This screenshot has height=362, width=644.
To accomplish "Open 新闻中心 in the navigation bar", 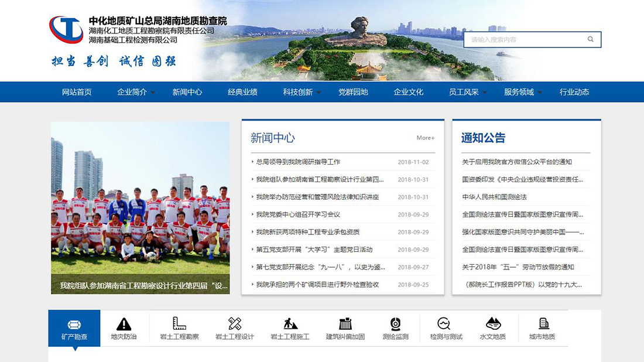I will point(187,92).
